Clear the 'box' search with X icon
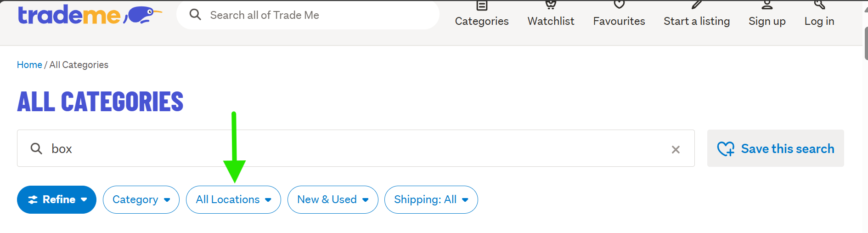 point(676,149)
